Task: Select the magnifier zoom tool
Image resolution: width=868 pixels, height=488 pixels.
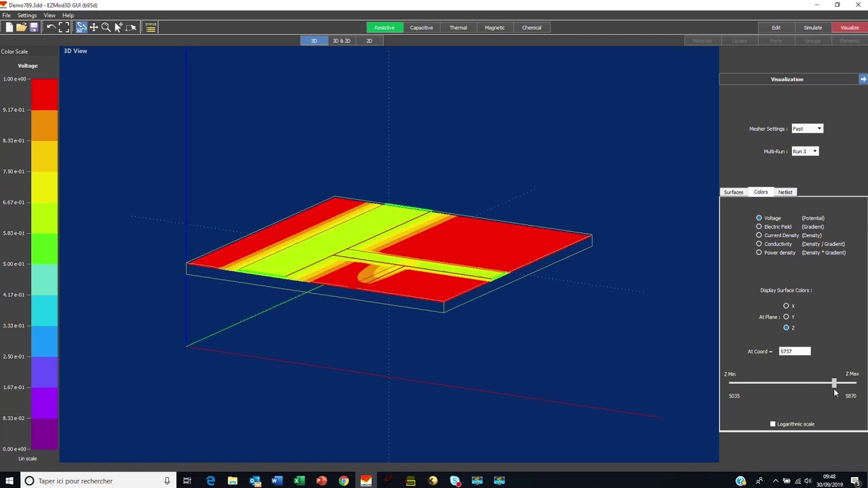Action: tap(106, 27)
